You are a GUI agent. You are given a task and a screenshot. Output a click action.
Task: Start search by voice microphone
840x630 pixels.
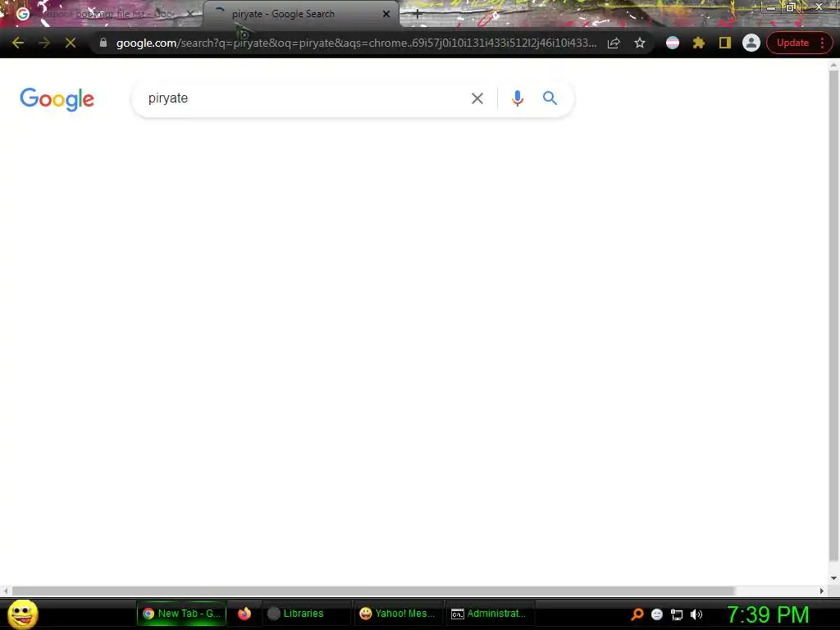(x=517, y=98)
